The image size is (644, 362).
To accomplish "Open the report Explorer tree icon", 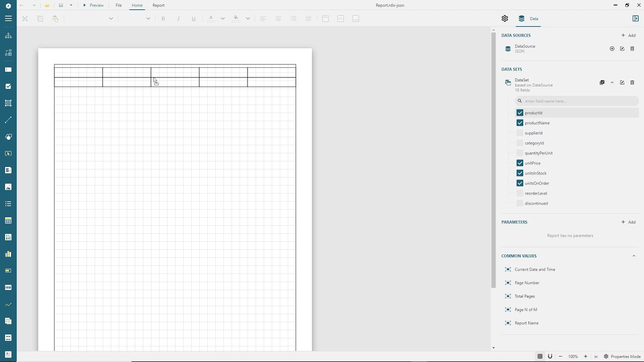I will coord(8,36).
